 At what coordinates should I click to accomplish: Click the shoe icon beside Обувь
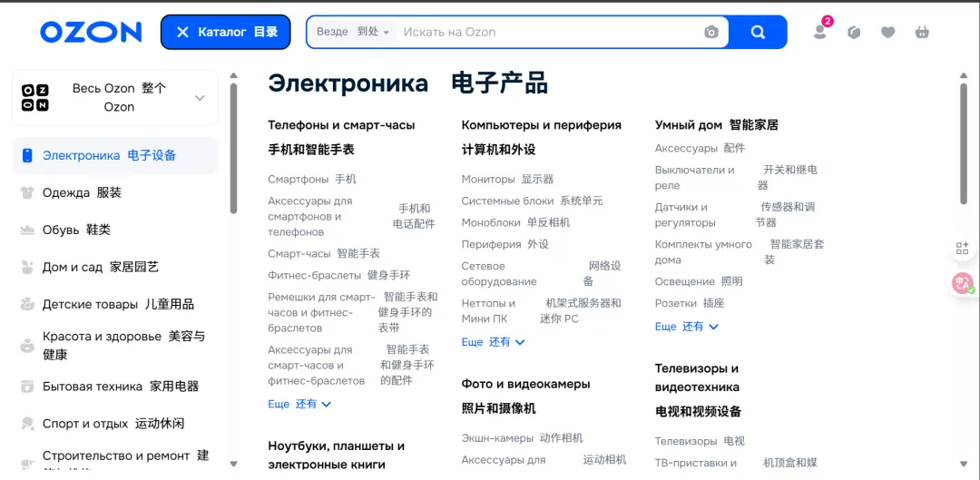click(27, 230)
